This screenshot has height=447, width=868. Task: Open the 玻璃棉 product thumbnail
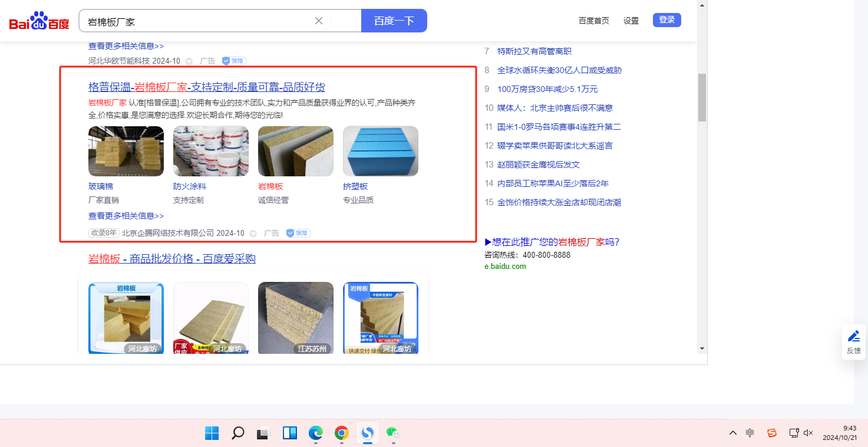pyautogui.click(x=126, y=151)
